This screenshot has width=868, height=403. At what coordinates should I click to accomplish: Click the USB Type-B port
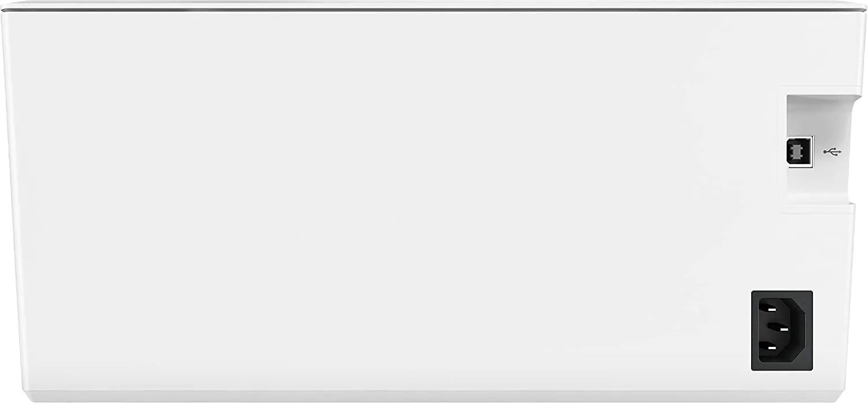801,152
